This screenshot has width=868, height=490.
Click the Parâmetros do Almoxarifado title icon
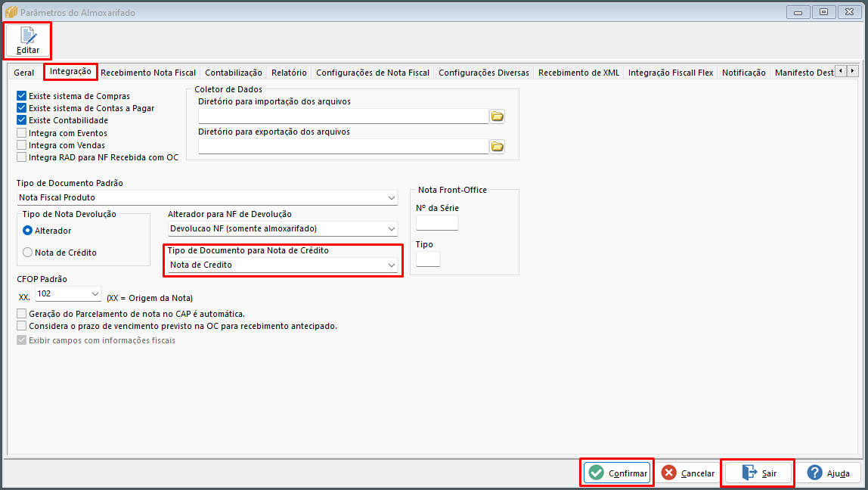tap(11, 12)
